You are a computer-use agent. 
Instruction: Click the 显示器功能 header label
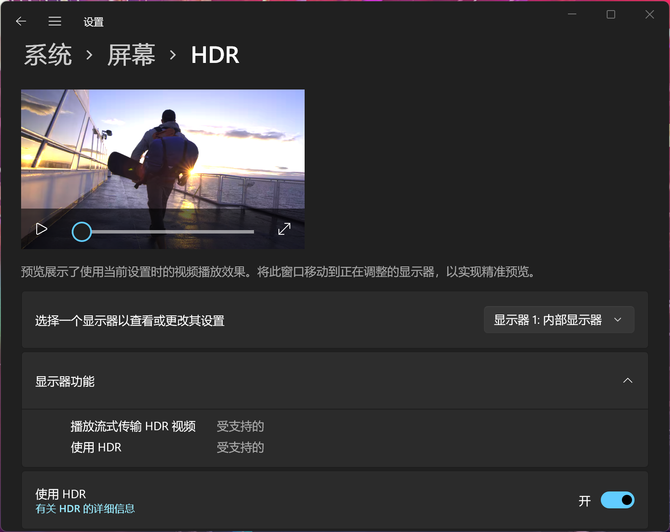click(65, 381)
